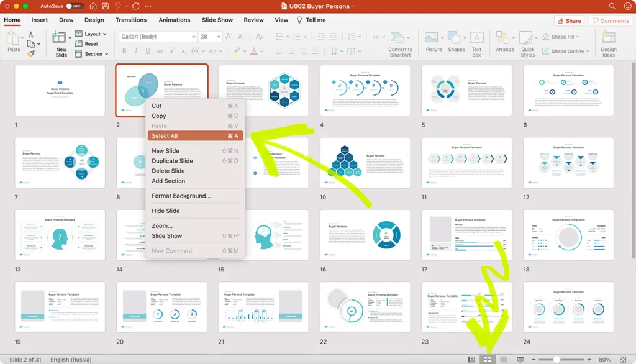Open the Calibri (Body) font name box
This screenshot has height=364, width=636.
(158, 37)
